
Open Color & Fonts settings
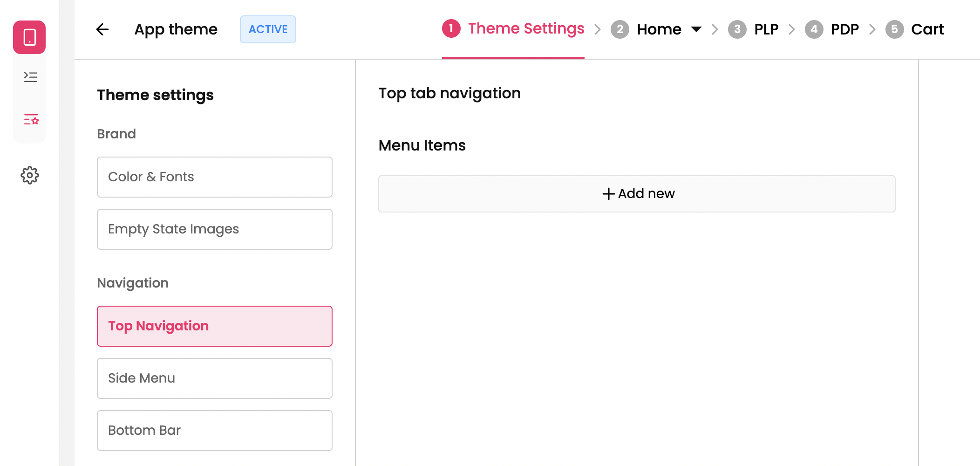click(x=214, y=177)
